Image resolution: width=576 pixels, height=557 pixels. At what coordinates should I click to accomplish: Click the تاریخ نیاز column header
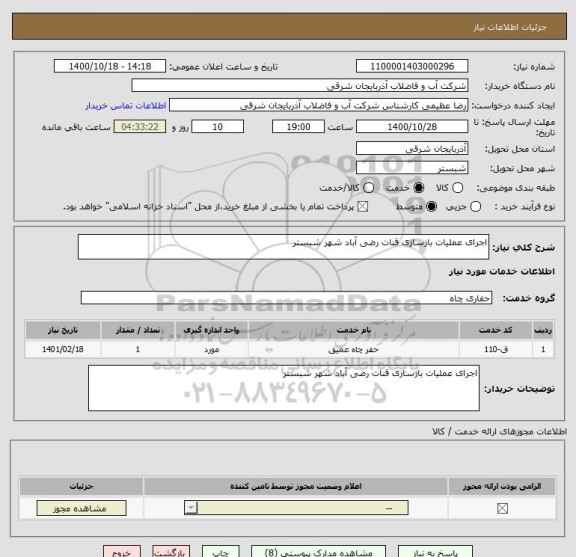click(62, 330)
